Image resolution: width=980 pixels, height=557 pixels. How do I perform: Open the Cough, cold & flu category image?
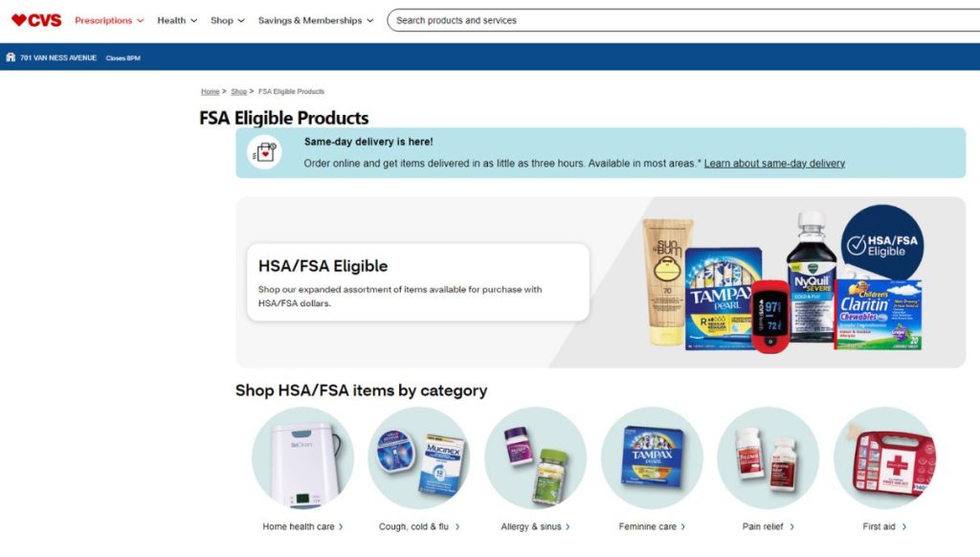pyautogui.click(x=419, y=458)
